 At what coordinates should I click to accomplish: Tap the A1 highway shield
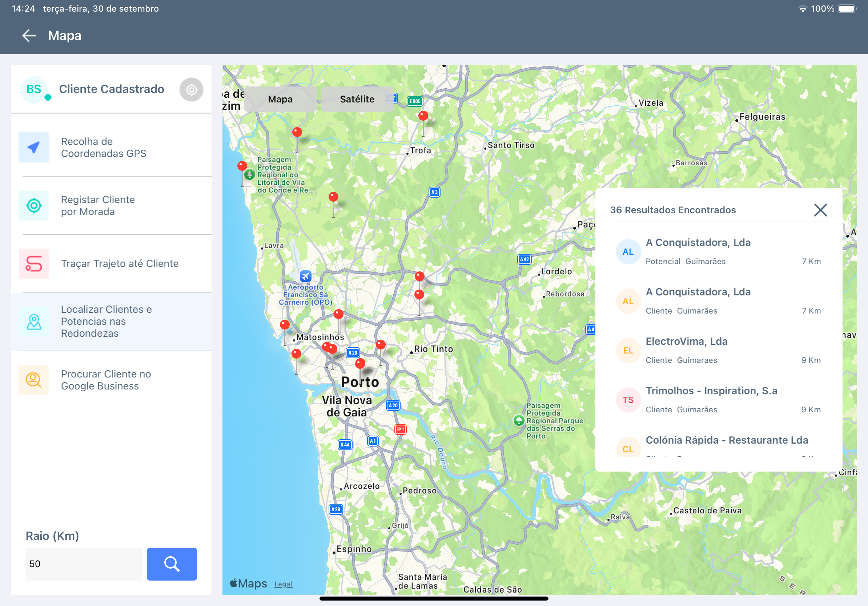coord(373,441)
